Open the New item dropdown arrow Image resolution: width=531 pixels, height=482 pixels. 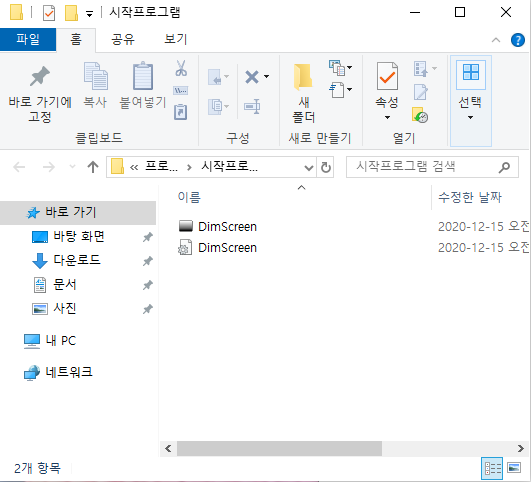point(349,67)
